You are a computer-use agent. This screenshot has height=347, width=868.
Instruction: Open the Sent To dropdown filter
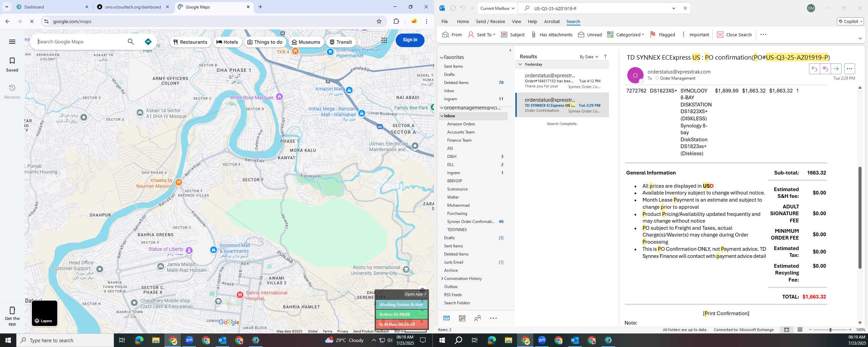coord(481,35)
